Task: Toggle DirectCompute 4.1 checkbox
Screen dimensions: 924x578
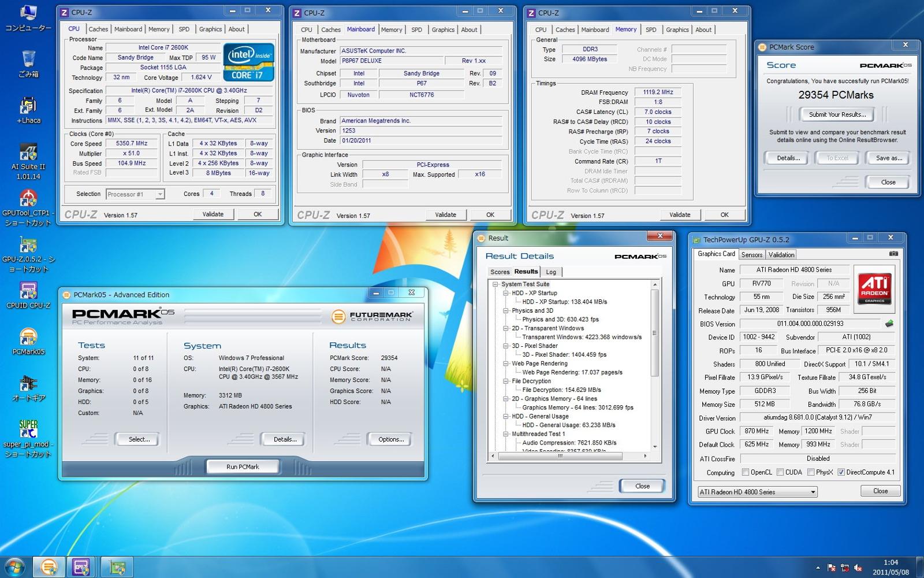Action: pyautogui.click(x=841, y=472)
